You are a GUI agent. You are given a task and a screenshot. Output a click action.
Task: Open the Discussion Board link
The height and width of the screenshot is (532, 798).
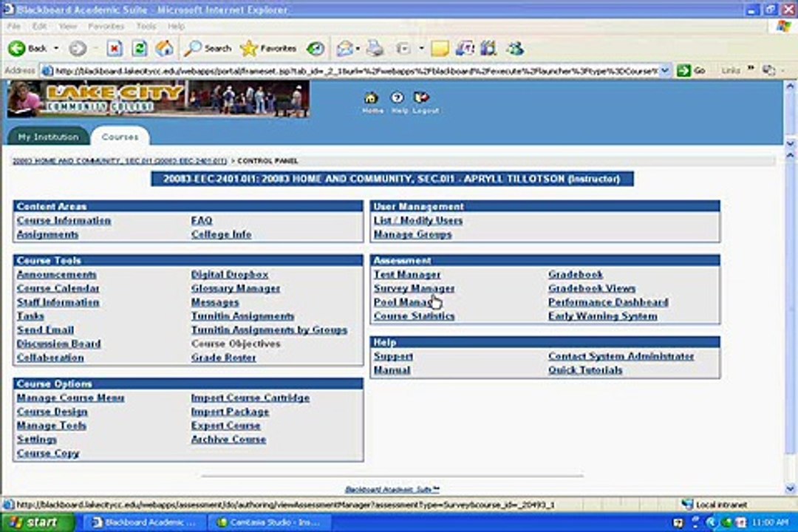click(x=58, y=344)
